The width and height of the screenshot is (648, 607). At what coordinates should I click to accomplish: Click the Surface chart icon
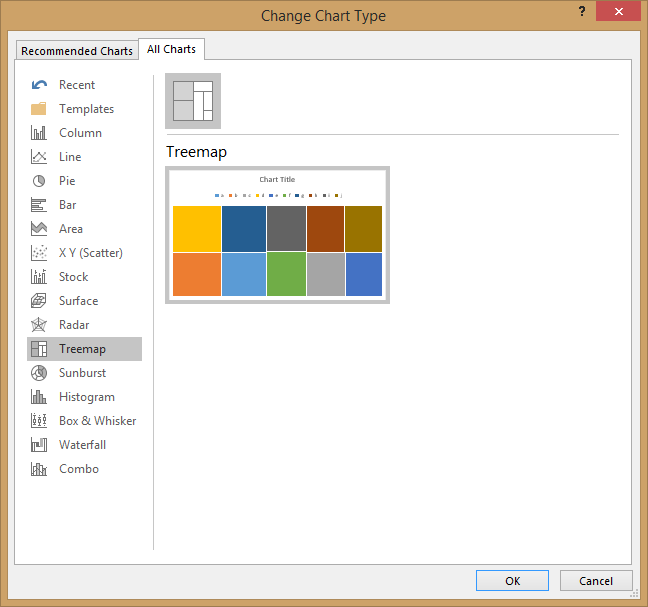[x=39, y=300]
